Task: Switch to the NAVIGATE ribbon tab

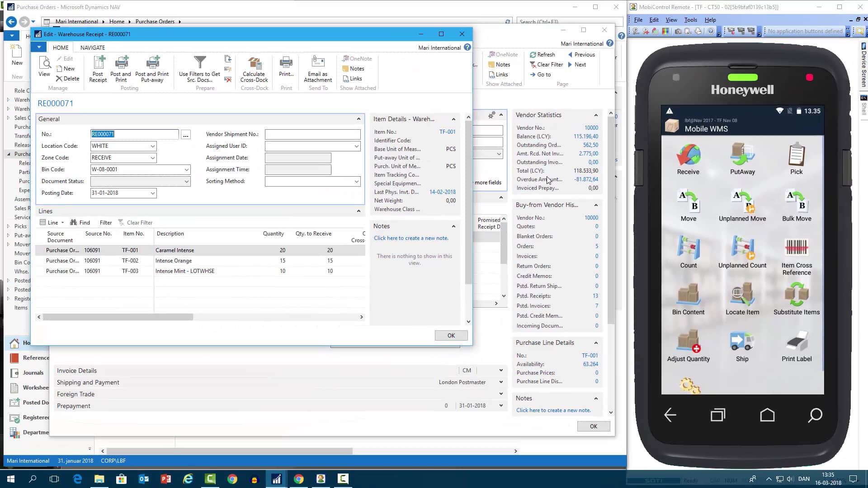Action: pyautogui.click(x=93, y=47)
